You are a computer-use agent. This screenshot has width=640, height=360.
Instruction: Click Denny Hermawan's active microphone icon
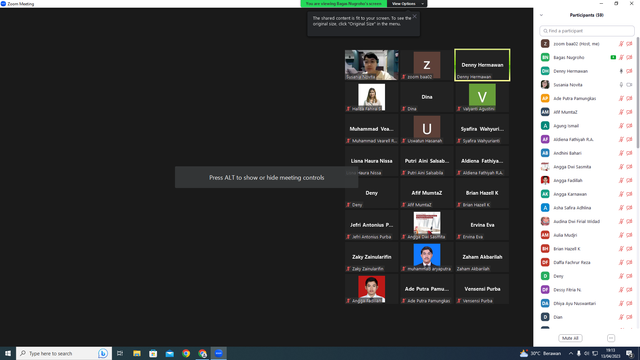coord(621,71)
